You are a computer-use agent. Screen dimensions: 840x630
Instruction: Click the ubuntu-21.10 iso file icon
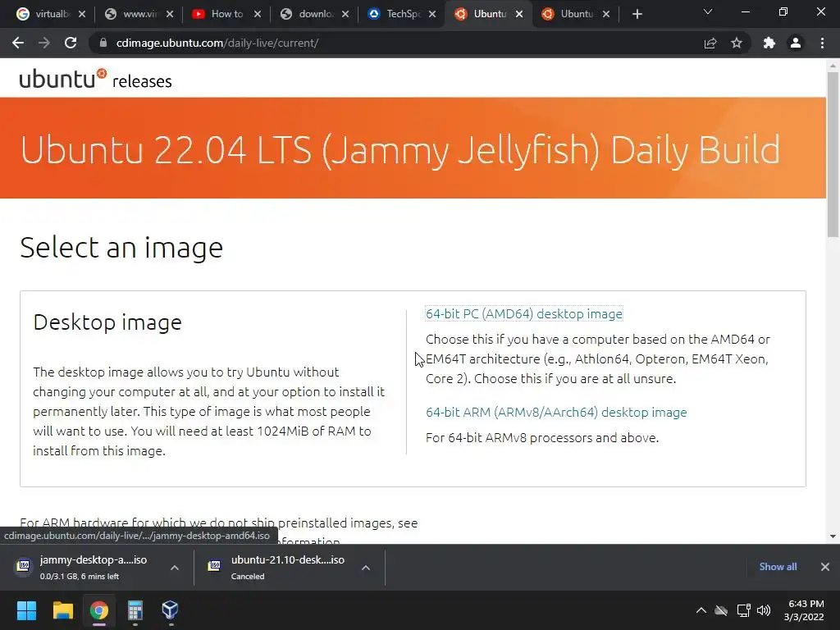pos(214,565)
